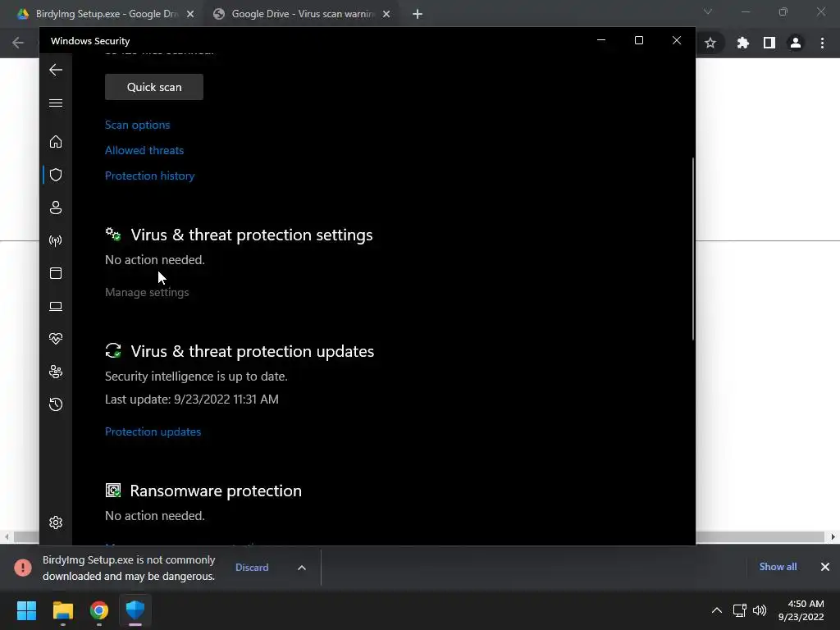Open Family options sidebar icon
This screenshot has width=840, height=630.
56,372
